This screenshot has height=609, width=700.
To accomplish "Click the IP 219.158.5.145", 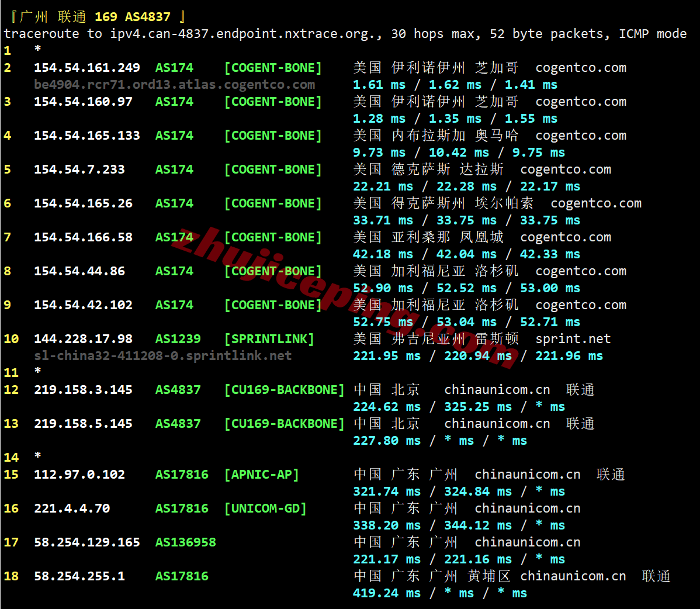I will point(83,424).
